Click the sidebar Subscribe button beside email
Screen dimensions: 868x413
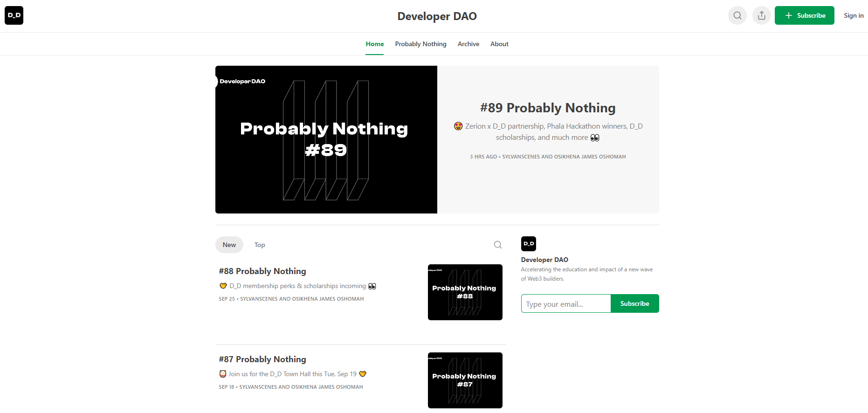pos(635,303)
